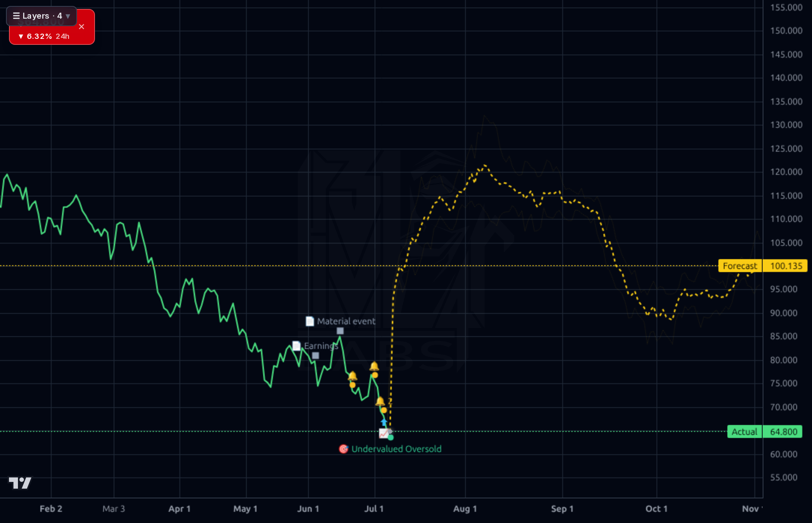Click the Oct 1 date label
The image size is (812, 523).
click(x=656, y=509)
